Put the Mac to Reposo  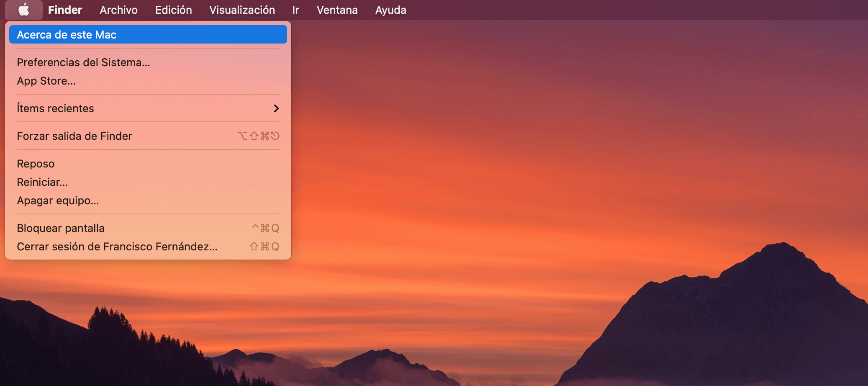35,163
